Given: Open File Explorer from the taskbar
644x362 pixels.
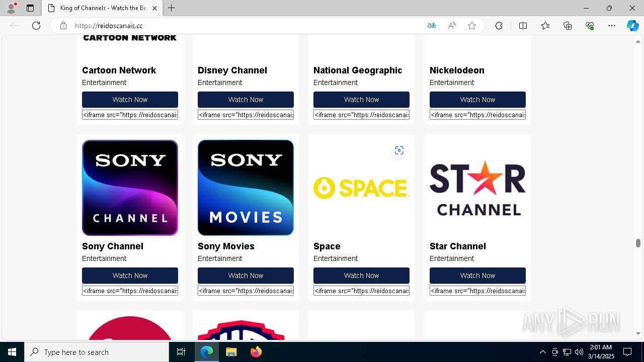Looking at the screenshot, I should (231, 352).
